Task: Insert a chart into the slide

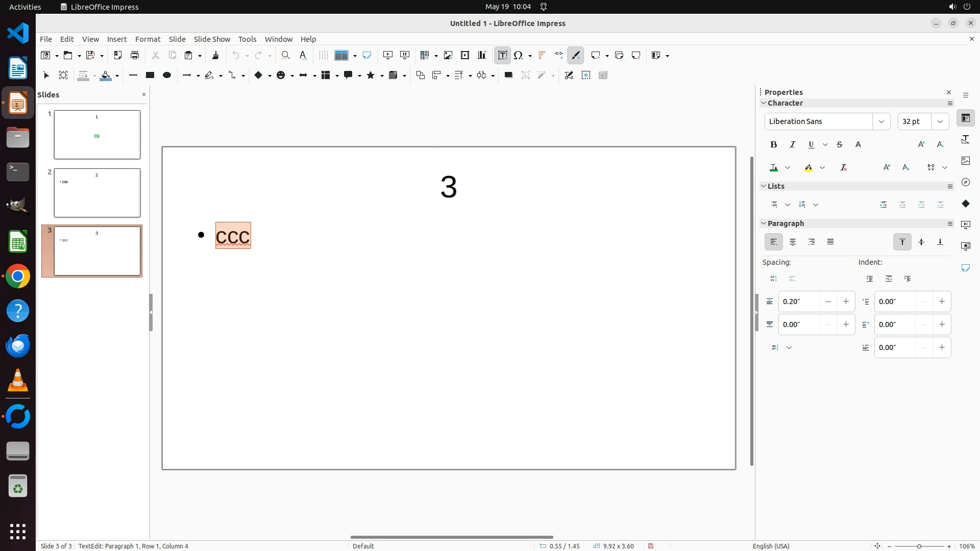Action: [x=481, y=55]
